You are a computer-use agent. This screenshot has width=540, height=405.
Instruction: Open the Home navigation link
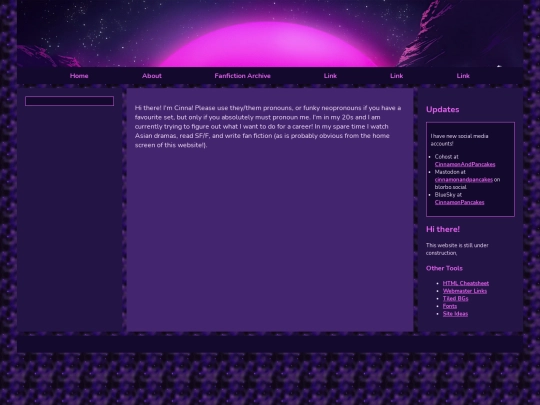click(79, 76)
